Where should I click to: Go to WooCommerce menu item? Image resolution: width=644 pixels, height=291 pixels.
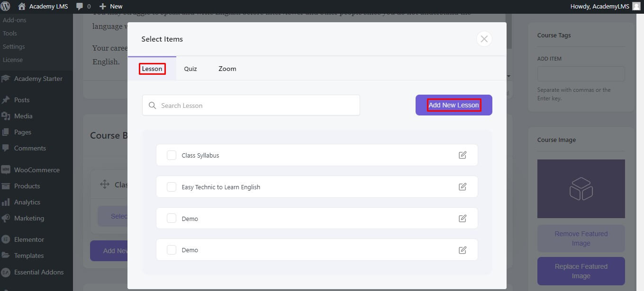(x=36, y=170)
